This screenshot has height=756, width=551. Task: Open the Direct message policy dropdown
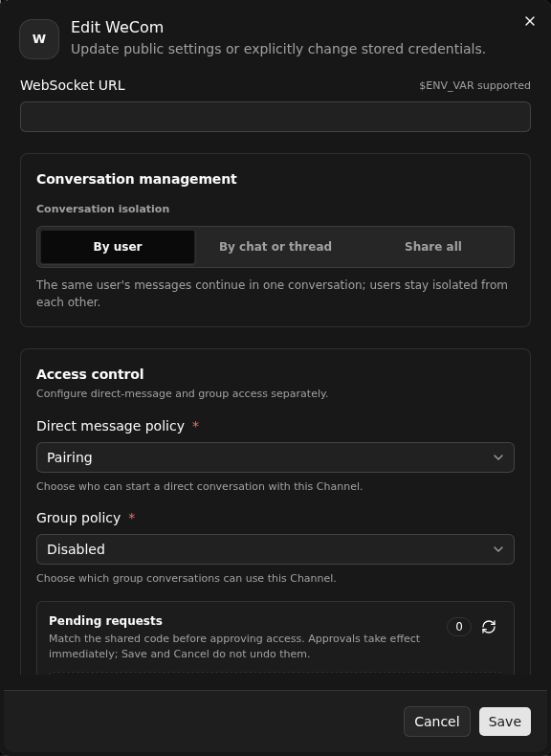(275, 457)
